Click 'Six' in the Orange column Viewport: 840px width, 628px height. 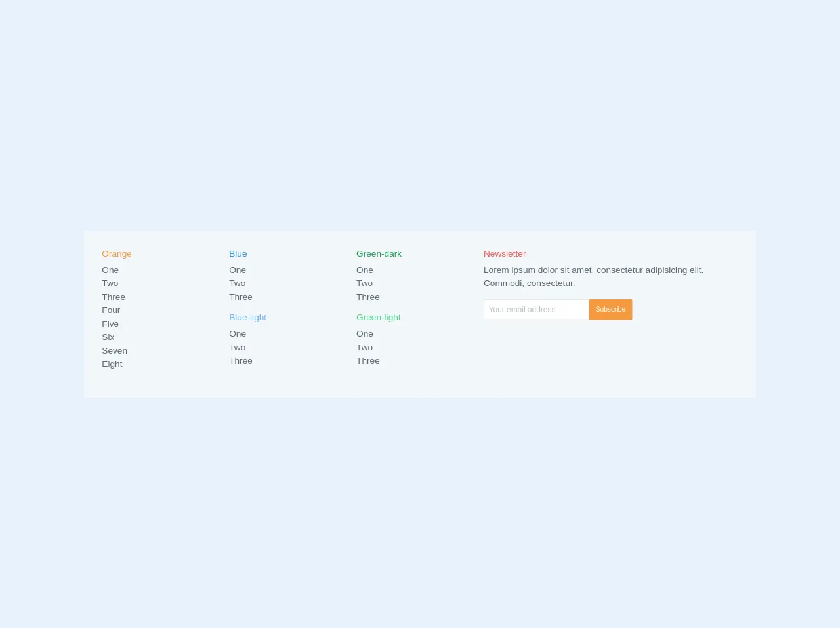point(108,337)
